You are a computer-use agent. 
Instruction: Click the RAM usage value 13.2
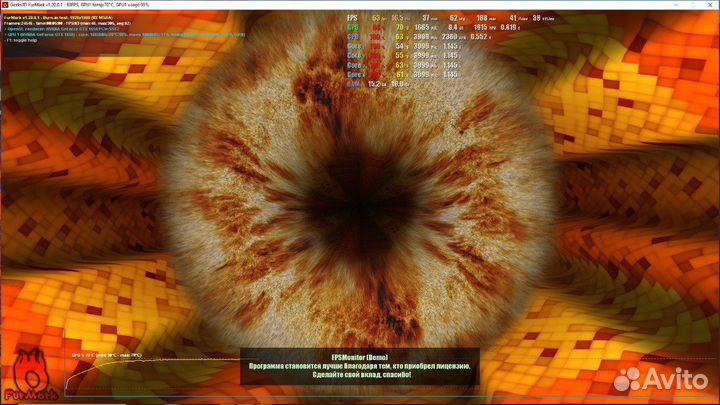pos(374,84)
